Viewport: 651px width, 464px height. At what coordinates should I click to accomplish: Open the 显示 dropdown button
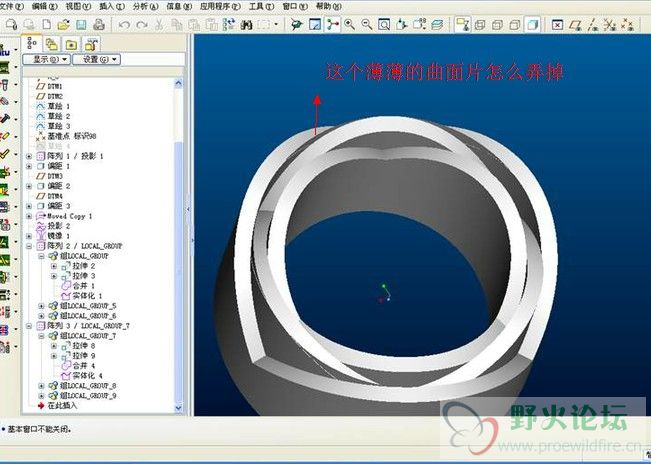[46, 60]
